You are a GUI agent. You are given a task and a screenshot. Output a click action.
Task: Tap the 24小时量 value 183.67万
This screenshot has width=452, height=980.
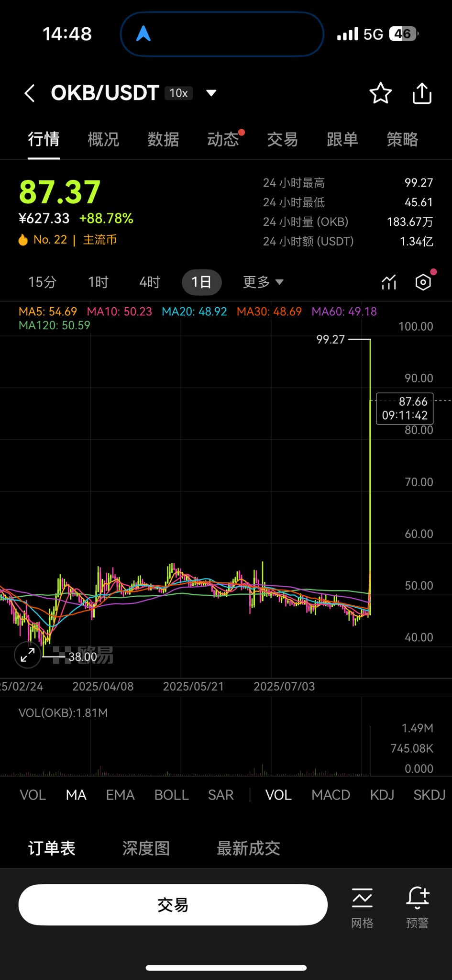(410, 222)
